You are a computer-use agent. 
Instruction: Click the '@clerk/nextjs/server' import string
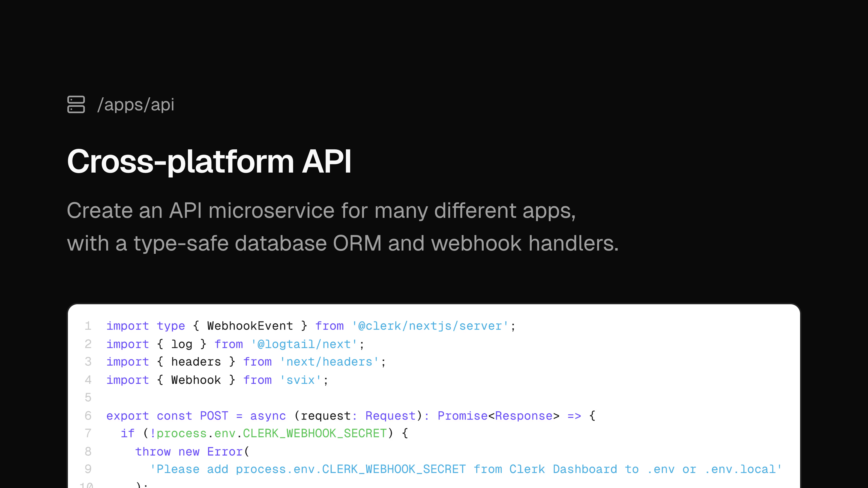coord(430,326)
